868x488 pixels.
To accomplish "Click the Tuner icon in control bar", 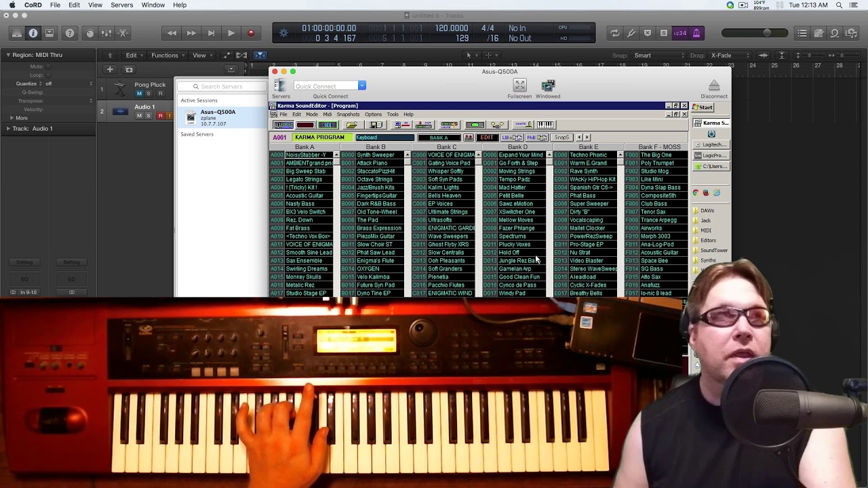I will [631, 33].
